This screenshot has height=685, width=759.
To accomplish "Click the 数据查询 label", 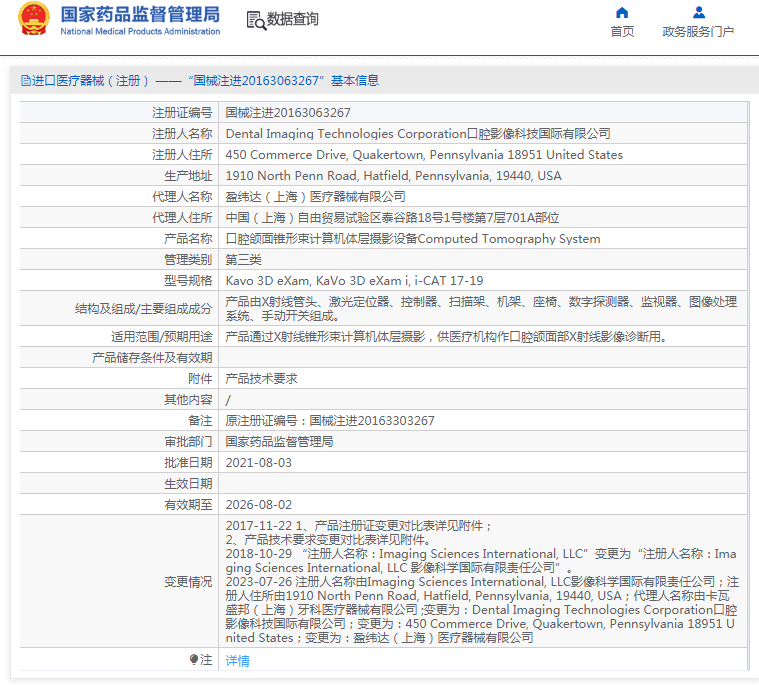I will 292,19.
